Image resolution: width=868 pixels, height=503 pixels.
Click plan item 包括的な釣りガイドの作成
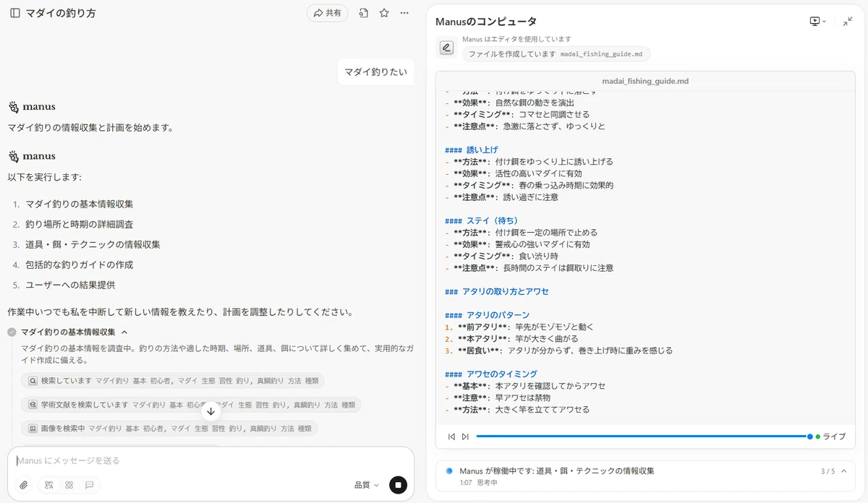[79, 265]
